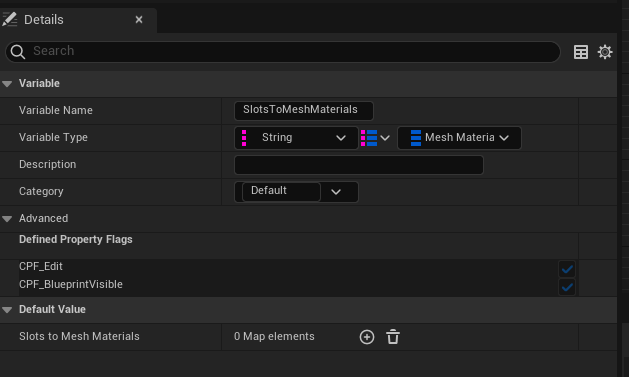Toggle the CPF_Edit checkbox
This screenshot has width=629, height=377.
[567, 269]
